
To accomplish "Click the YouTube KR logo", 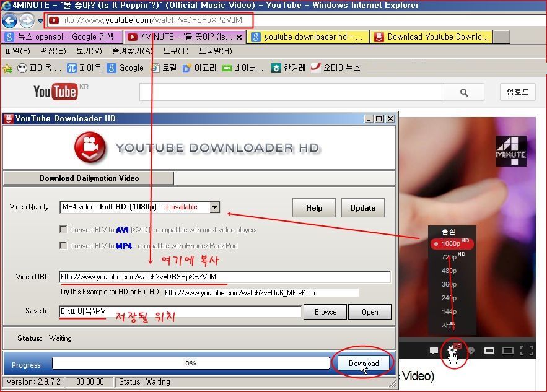I will pyautogui.click(x=61, y=92).
